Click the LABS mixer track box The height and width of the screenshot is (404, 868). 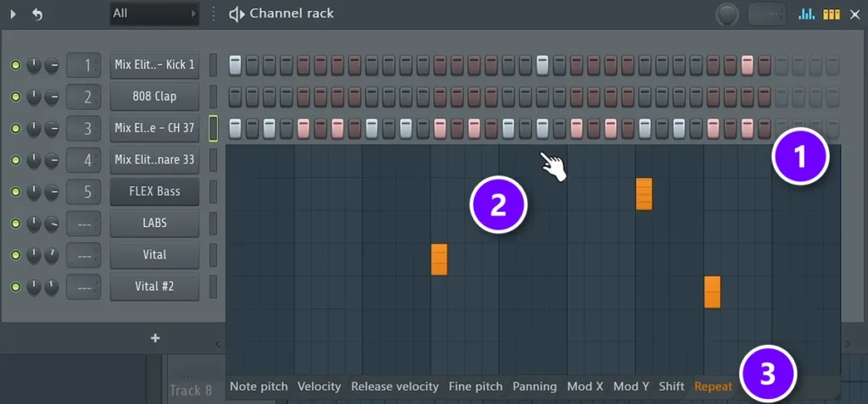point(84,224)
